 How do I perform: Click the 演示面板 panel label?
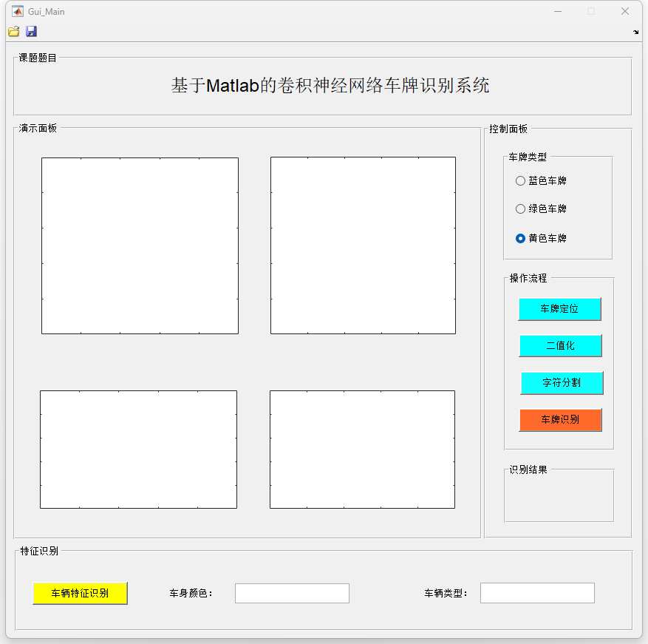38,128
